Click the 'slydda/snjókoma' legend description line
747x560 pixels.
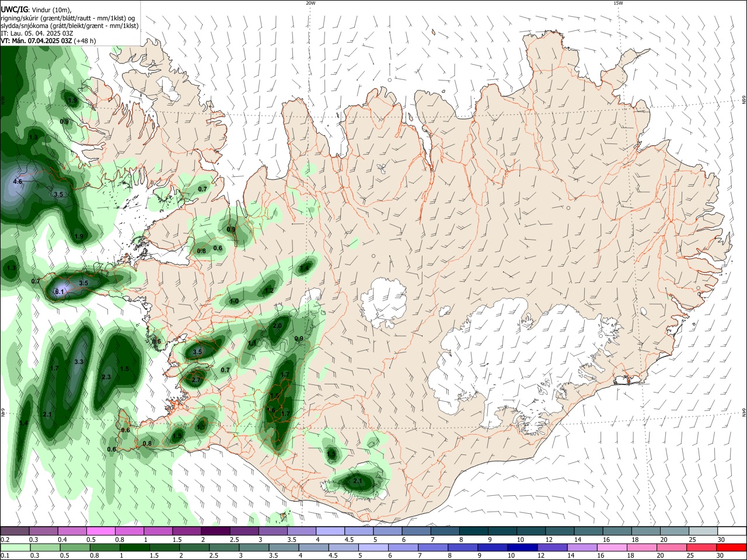coord(69,26)
